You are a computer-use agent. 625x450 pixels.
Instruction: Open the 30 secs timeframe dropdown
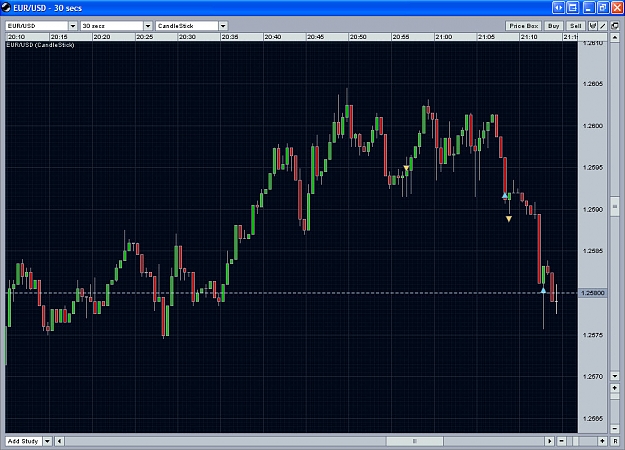click(148, 26)
